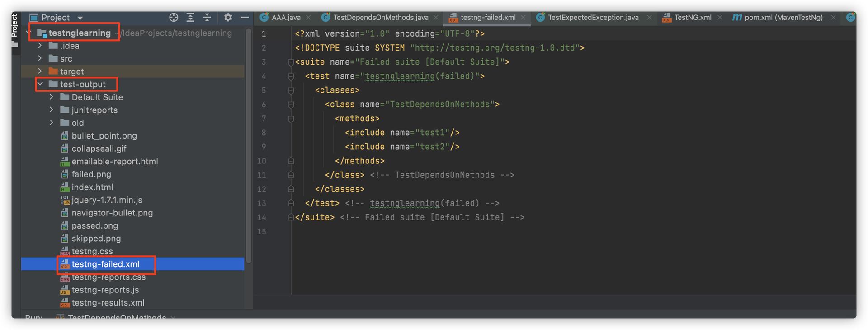Click the emailable-report.html file icon
The width and height of the screenshot is (868, 330).
pyautogui.click(x=65, y=161)
